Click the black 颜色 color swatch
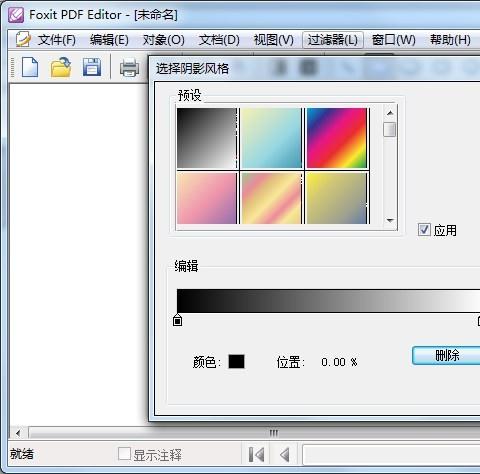 pyautogui.click(x=236, y=362)
